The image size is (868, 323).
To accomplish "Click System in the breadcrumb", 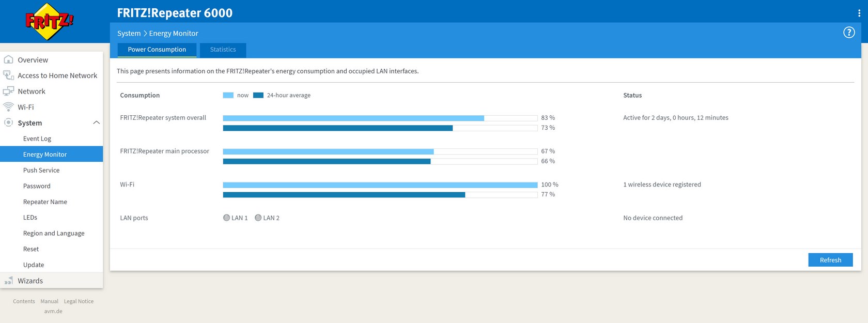I will pos(129,33).
